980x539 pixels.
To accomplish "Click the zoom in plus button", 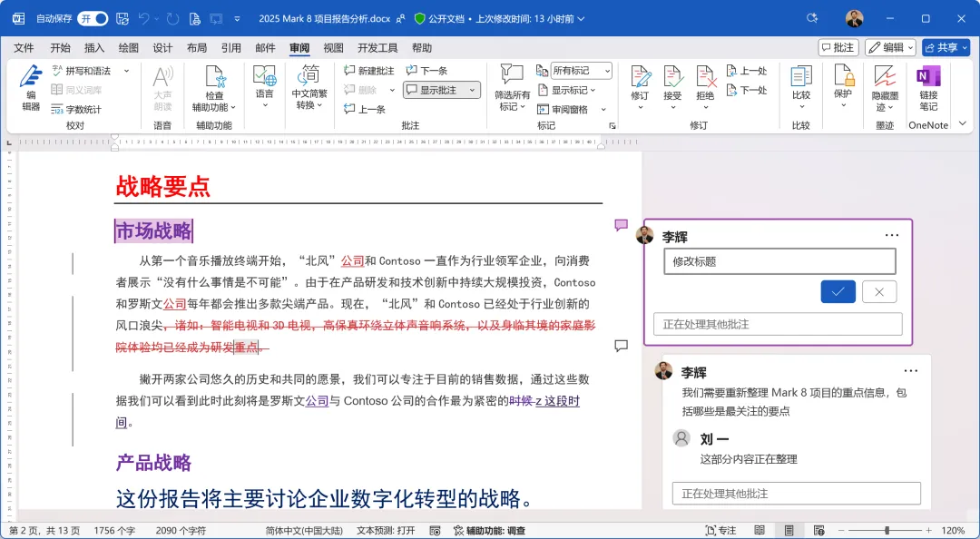I will 929,530.
